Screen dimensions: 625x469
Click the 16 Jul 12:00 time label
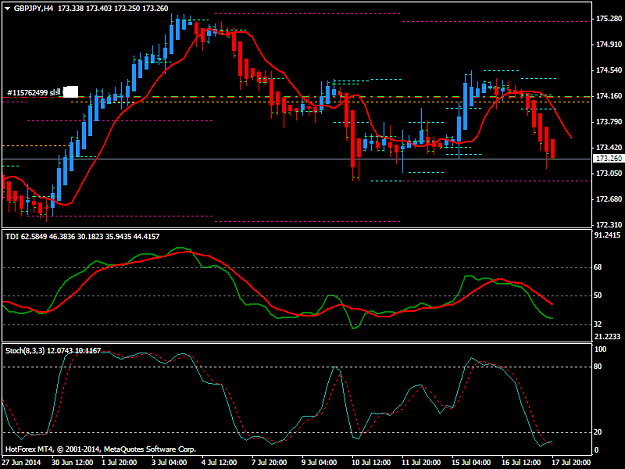[x=521, y=463]
